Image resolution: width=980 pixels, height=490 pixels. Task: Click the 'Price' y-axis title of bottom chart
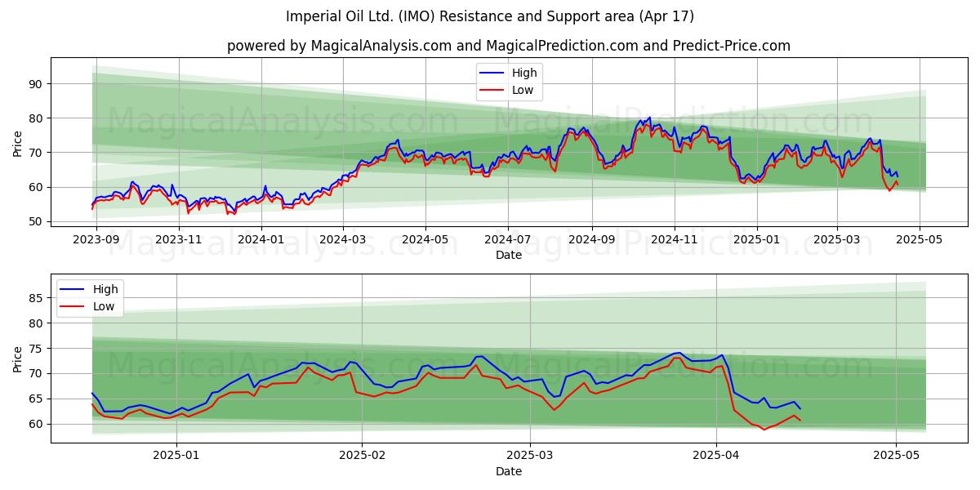[x=18, y=359]
